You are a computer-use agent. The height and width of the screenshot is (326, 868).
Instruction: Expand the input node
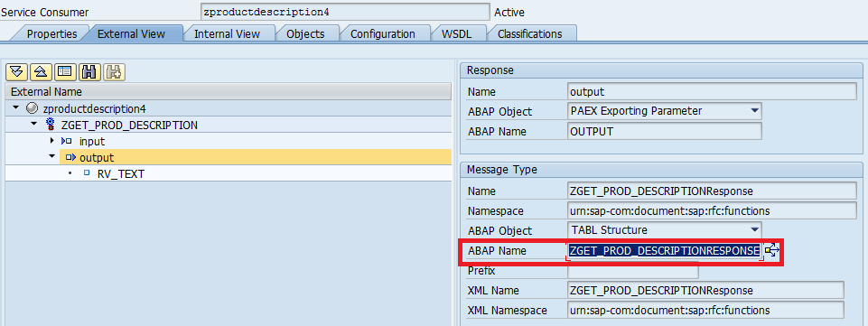pyautogui.click(x=52, y=141)
